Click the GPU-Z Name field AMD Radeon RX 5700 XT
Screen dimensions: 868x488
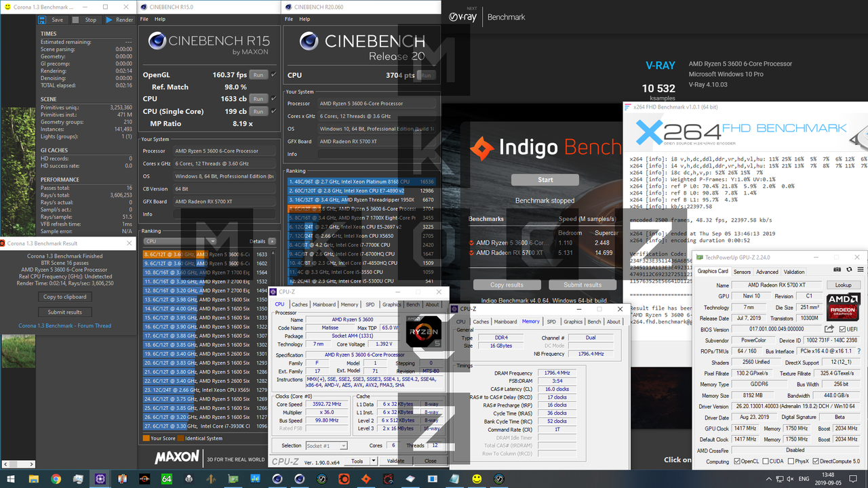point(777,285)
